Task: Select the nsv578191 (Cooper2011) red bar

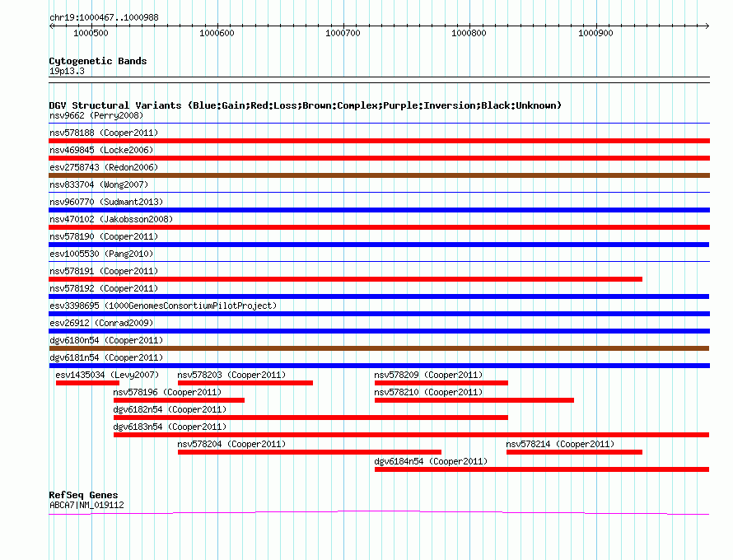Action: click(345, 279)
